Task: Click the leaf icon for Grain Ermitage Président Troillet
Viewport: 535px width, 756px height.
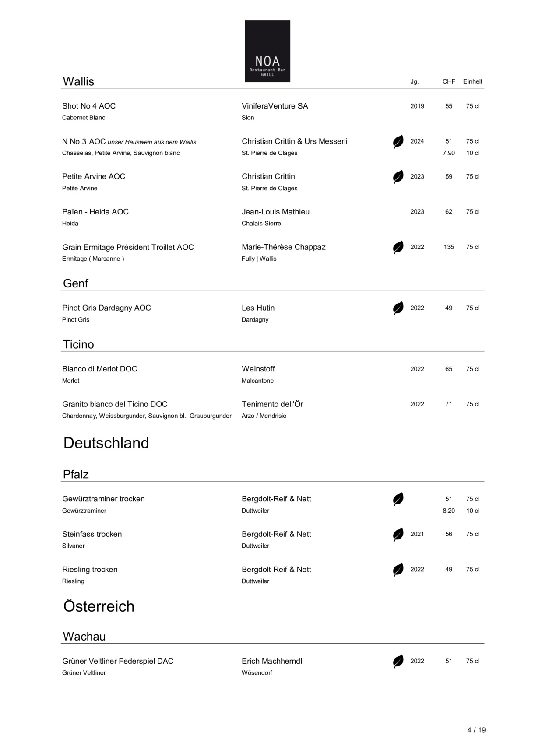Action: point(398,247)
